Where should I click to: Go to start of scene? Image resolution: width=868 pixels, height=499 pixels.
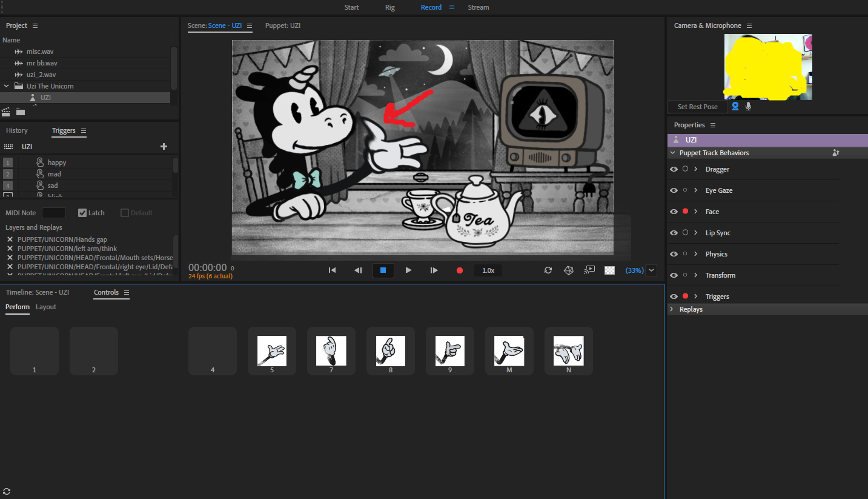pos(332,270)
